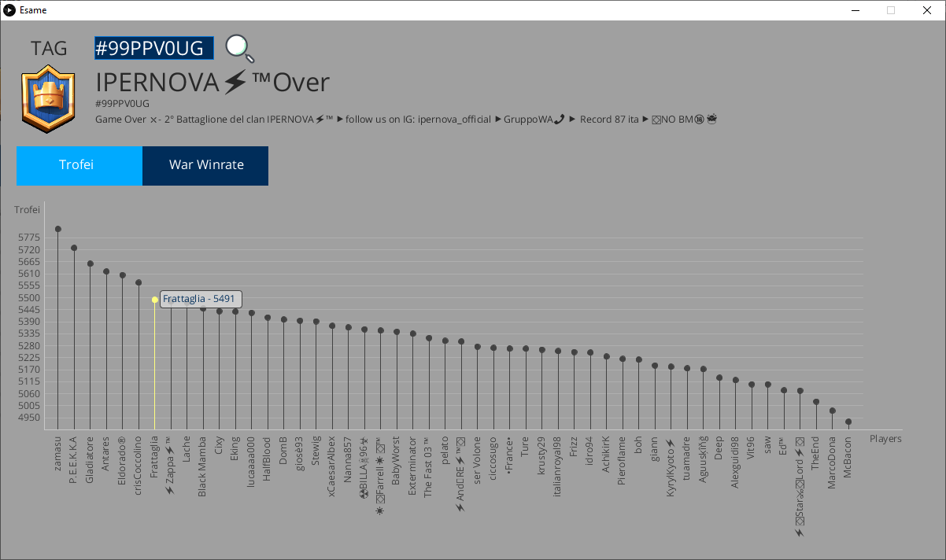Screen dimensions: 946x560
Task: Select the zamasu data point on chart
Action: (x=58, y=229)
